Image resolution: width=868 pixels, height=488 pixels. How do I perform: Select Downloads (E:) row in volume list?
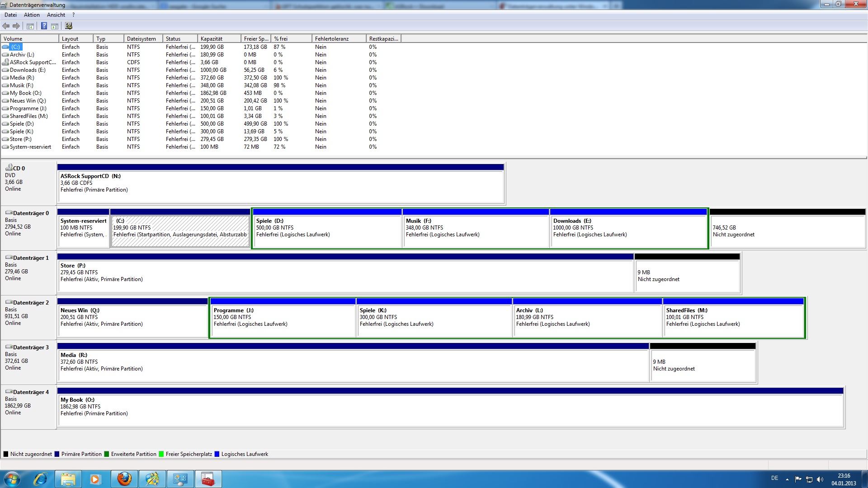28,70
